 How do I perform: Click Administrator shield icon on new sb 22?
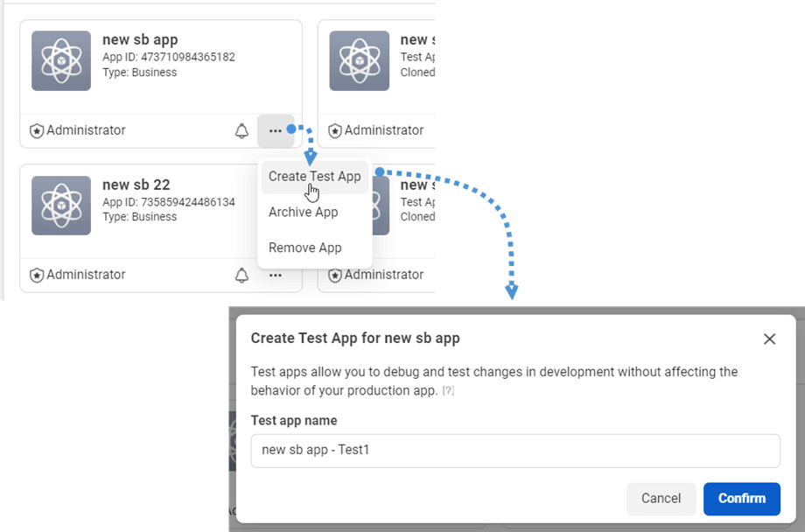37,276
